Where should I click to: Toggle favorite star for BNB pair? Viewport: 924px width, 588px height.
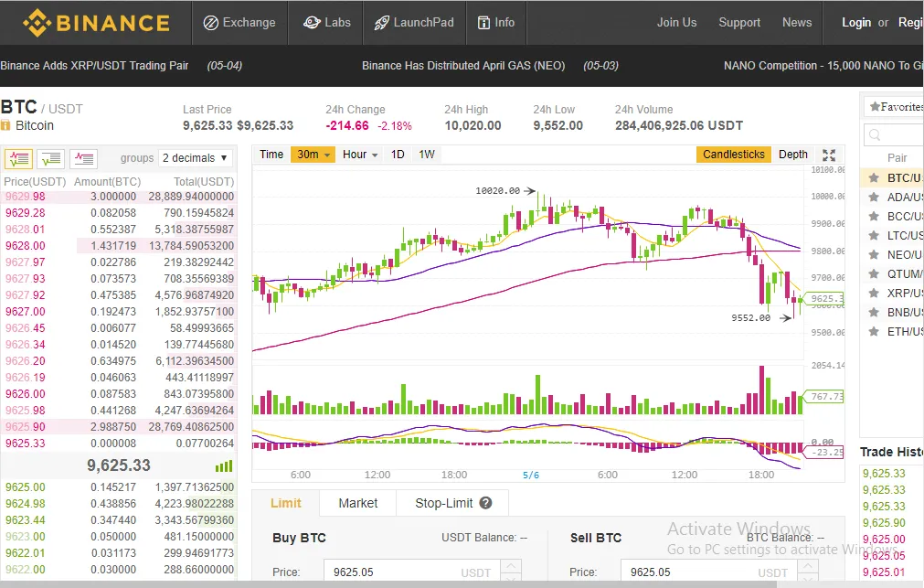click(x=874, y=312)
